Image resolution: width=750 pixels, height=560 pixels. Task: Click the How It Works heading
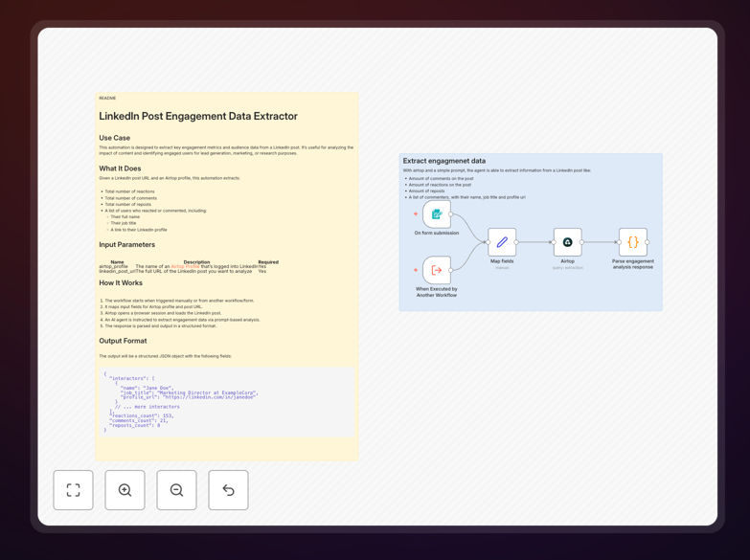coord(121,282)
